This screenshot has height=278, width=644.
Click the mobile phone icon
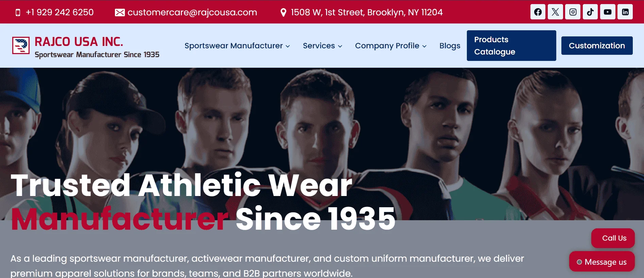coord(18,13)
